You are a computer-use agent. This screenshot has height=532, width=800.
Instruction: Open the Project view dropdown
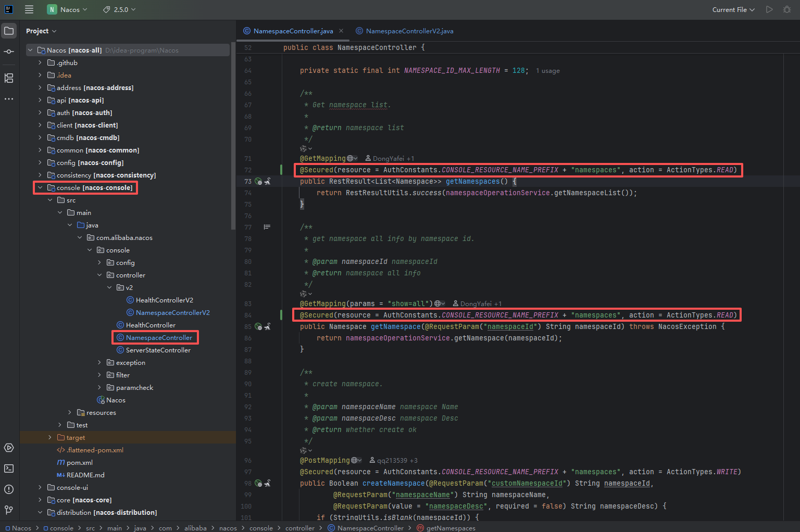41,31
